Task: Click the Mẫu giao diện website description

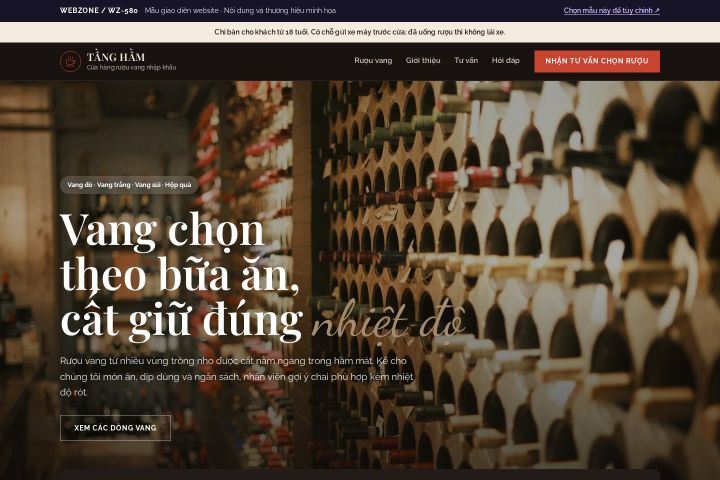Action: click(x=240, y=11)
